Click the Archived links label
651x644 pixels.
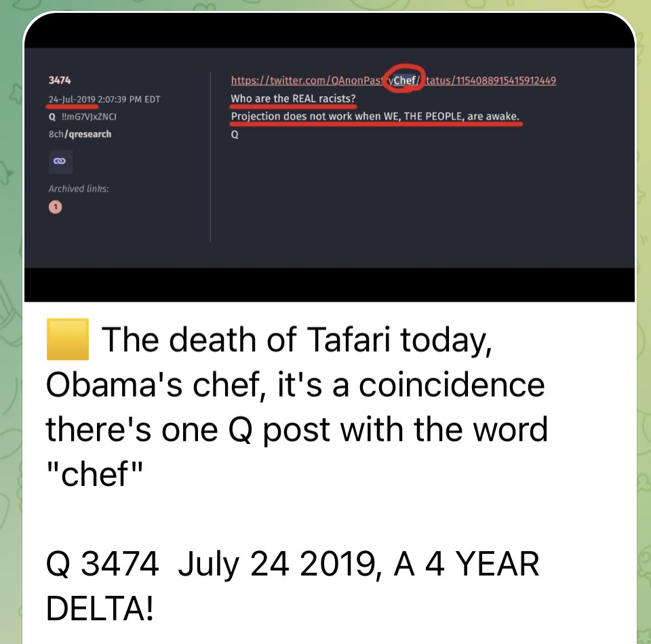point(79,188)
